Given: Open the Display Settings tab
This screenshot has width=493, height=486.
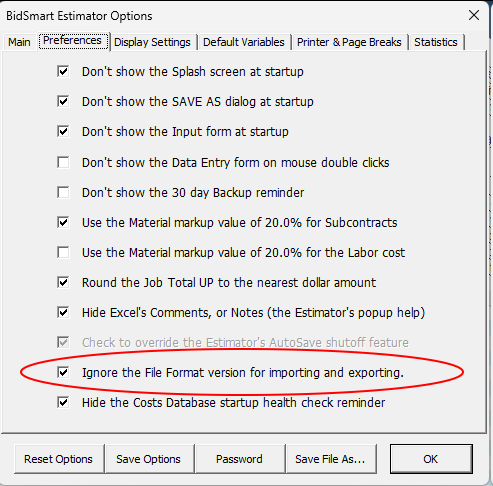Looking at the screenshot, I should [x=152, y=42].
